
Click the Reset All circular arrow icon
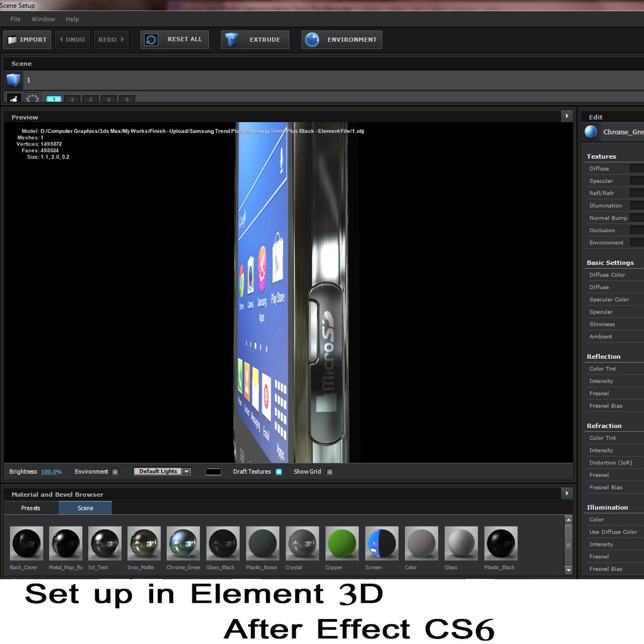coord(151,40)
